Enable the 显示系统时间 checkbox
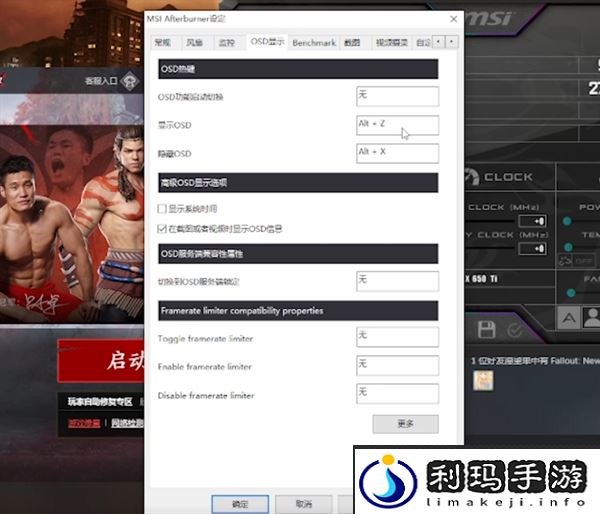600x514 pixels. (x=162, y=209)
